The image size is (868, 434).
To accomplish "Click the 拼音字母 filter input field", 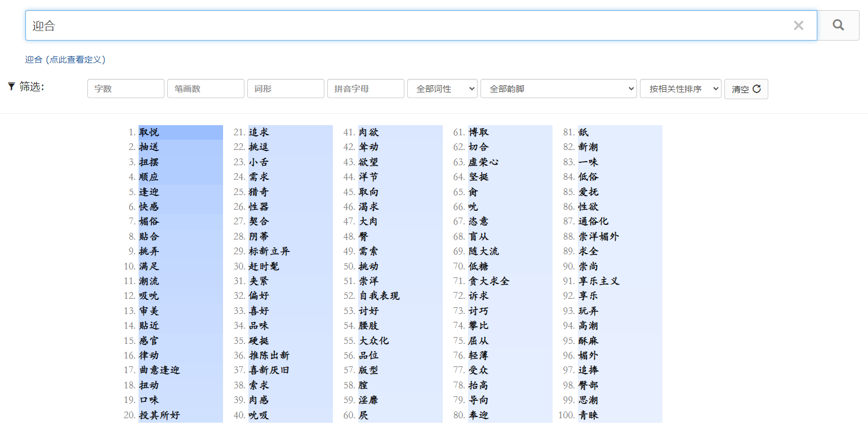I will (x=366, y=88).
